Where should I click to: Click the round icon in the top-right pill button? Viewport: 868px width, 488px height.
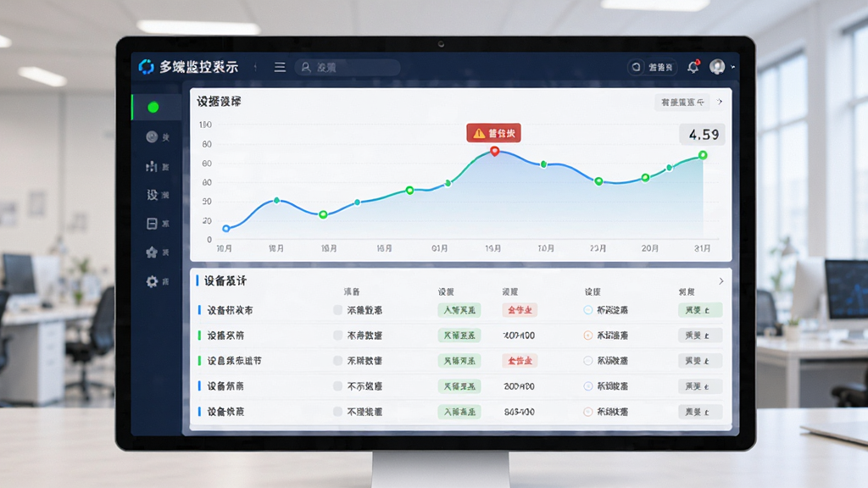point(636,67)
